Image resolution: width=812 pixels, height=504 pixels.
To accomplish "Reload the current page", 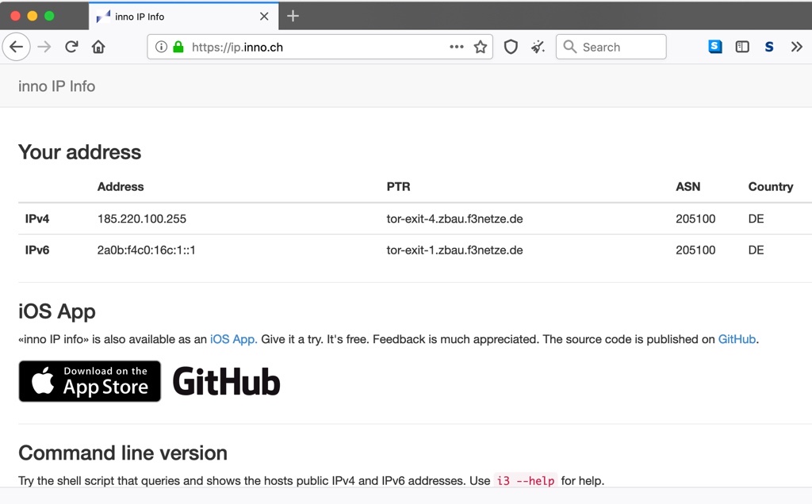I will [71, 47].
